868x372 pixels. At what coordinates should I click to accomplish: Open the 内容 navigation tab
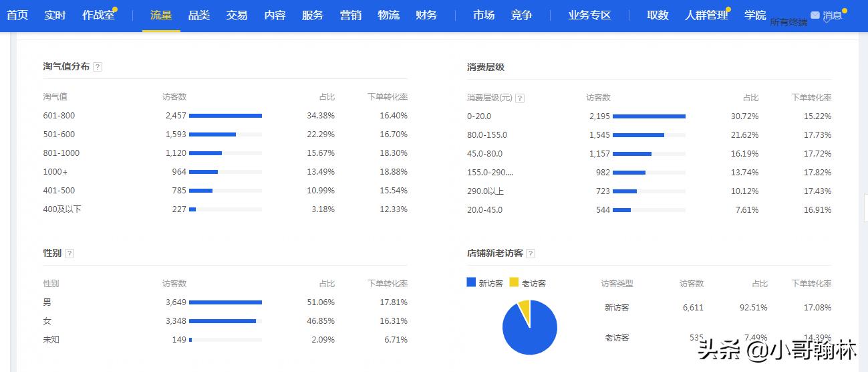(x=275, y=15)
